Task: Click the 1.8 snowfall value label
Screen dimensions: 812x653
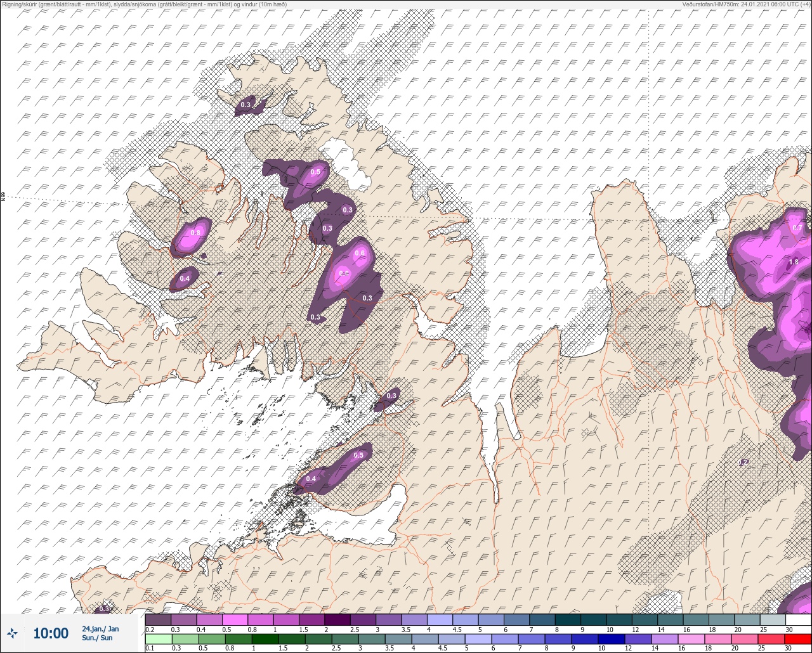Action: tap(793, 262)
